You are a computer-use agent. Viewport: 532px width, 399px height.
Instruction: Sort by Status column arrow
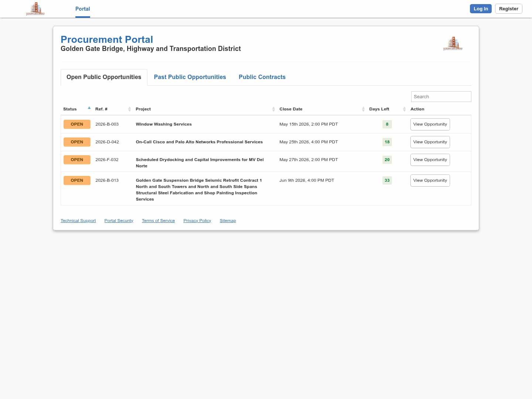[x=89, y=108]
